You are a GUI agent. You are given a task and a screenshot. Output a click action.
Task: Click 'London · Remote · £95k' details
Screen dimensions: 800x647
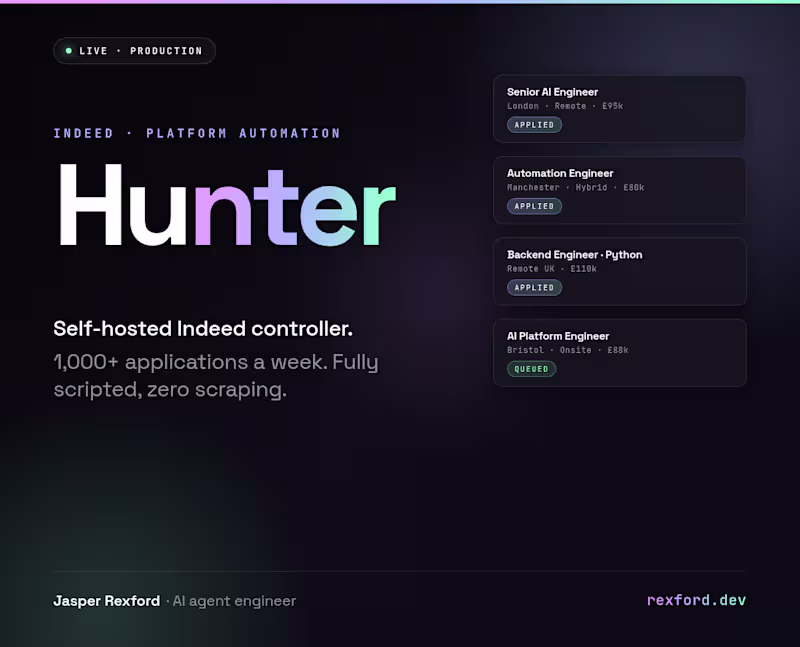point(565,106)
